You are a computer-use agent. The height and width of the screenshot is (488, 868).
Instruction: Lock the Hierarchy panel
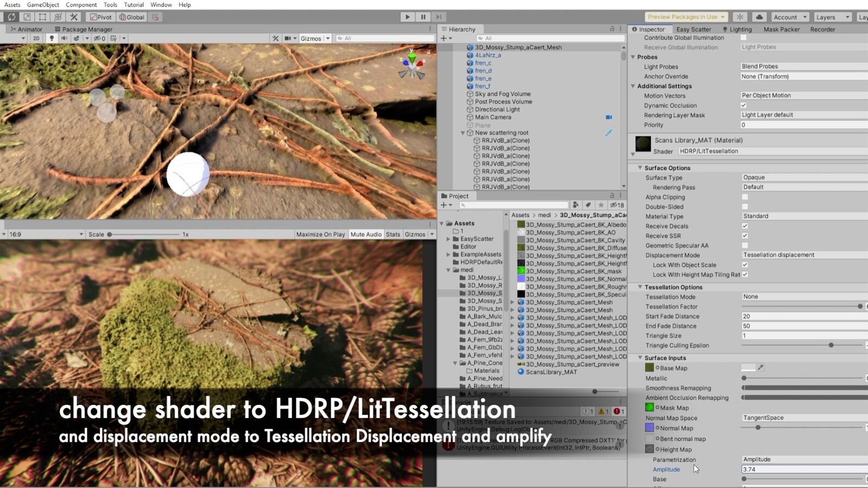(x=612, y=29)
